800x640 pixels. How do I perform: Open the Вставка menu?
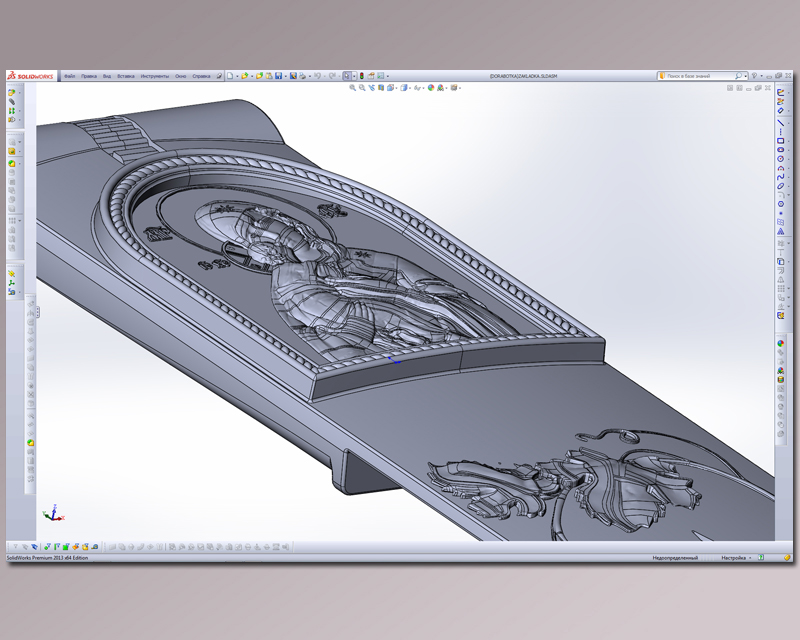[x=126, y=76]
